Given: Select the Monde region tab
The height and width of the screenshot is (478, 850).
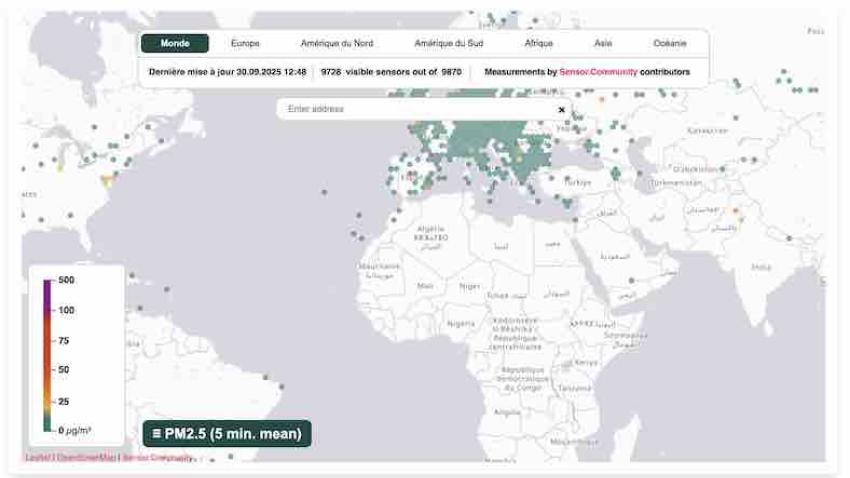Looking at the screenshot, I should [175, 43].
